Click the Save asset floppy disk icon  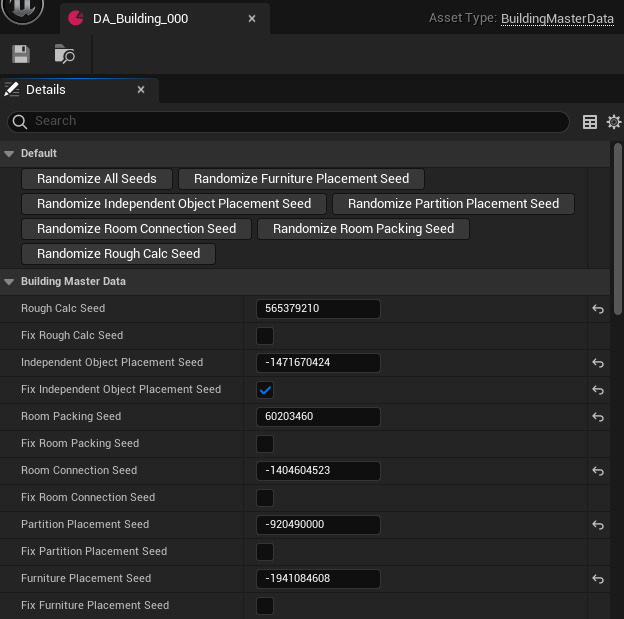tap(21, 54)
